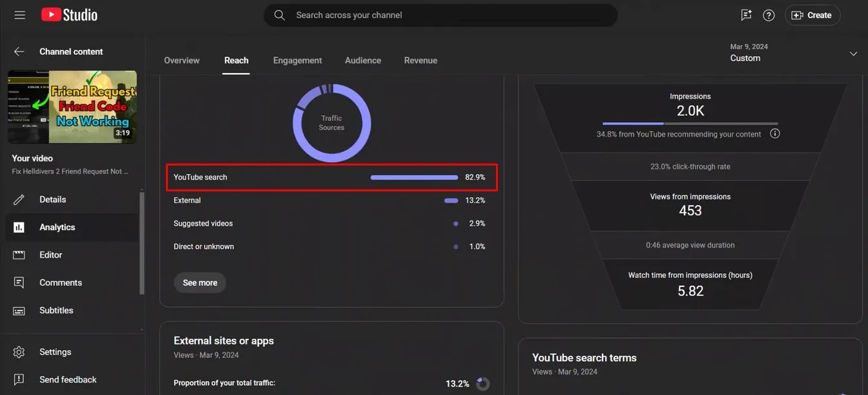Click the Settings gear icon
Screen dimensions: 868x395
tap(19, 352)
